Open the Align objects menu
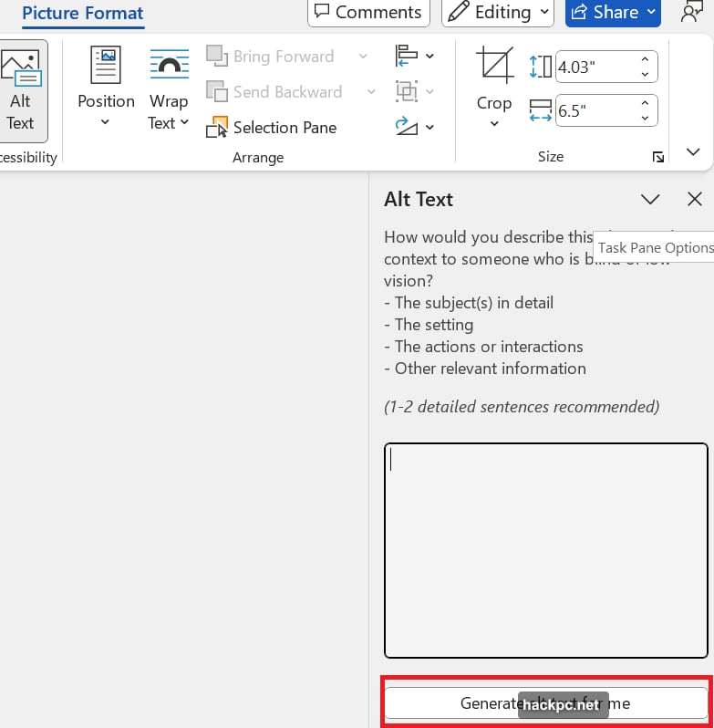The image size is (714, 728). (414, 57)
